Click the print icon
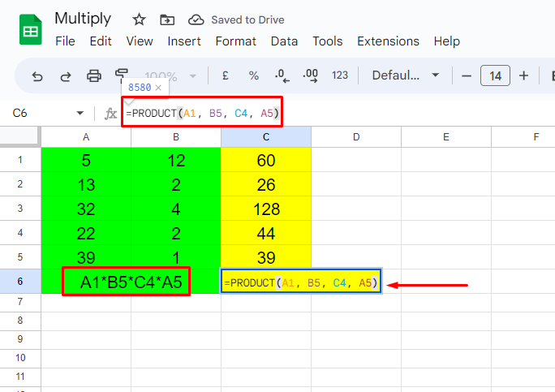 [94, 75]
